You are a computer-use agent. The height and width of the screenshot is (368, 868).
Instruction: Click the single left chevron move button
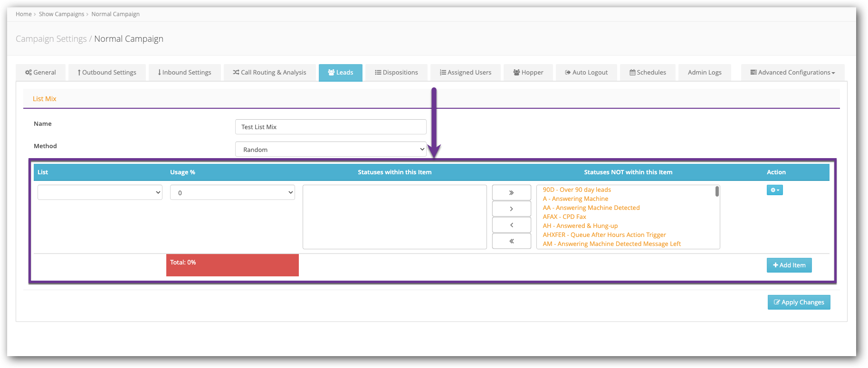(511, 225)
